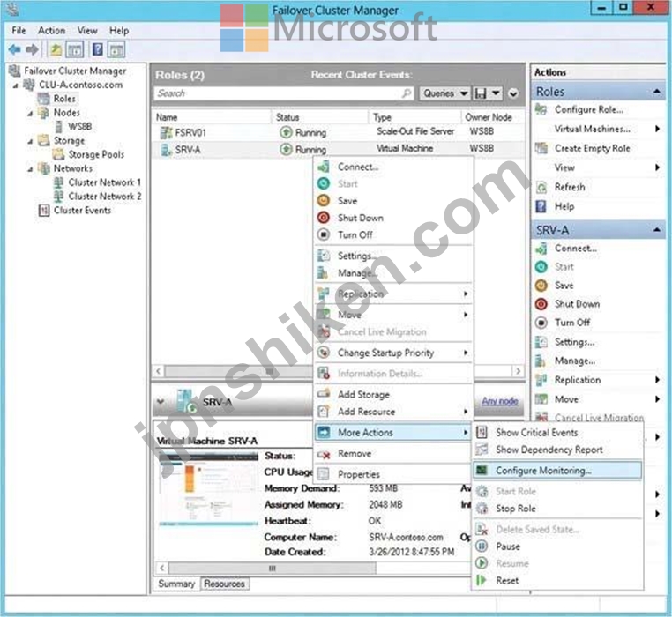Screen dimensions: 672x617
Task: Select WS8B node in the tree
Action: tap(79, 126)
